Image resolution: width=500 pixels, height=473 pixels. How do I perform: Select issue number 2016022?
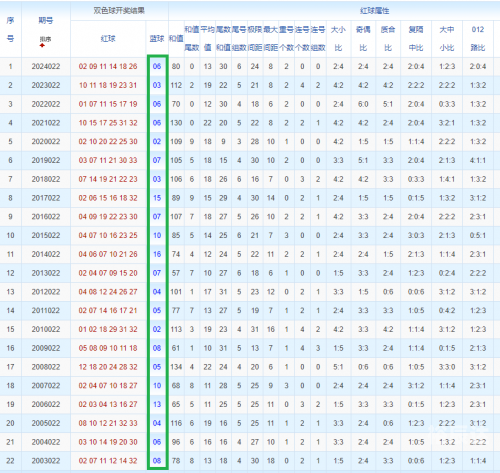[46, 217]
